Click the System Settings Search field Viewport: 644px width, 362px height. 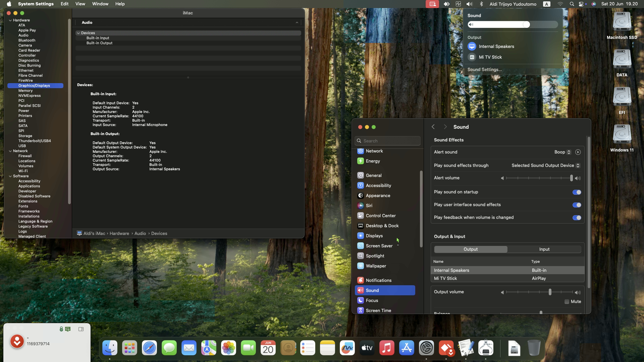pos(387,141)
